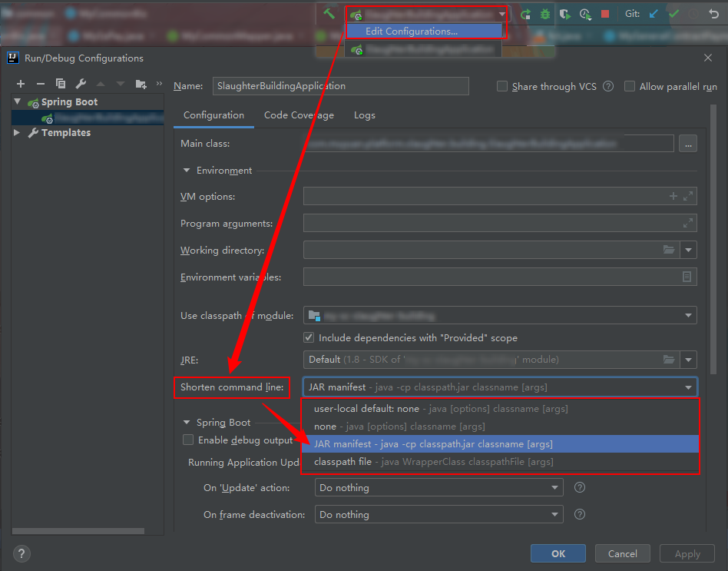
Task: Browse main class with ellipsis button
Action: coord(687,144)
